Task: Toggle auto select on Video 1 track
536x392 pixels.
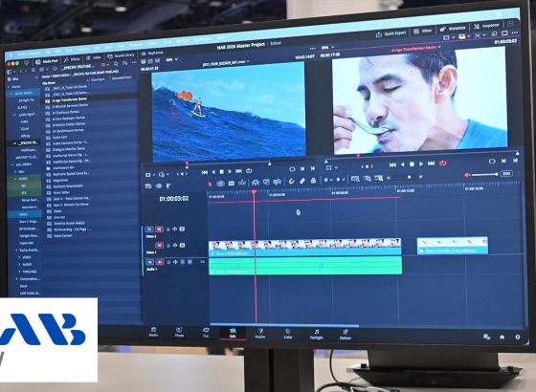Action: [x=175, y=245]
